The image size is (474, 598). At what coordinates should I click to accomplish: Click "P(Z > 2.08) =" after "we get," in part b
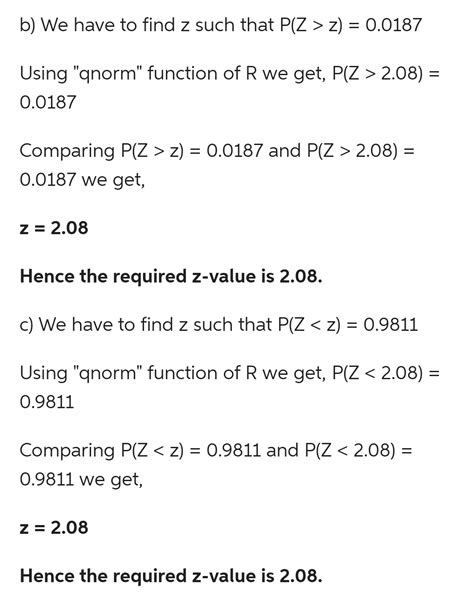[x=386, y=73]
